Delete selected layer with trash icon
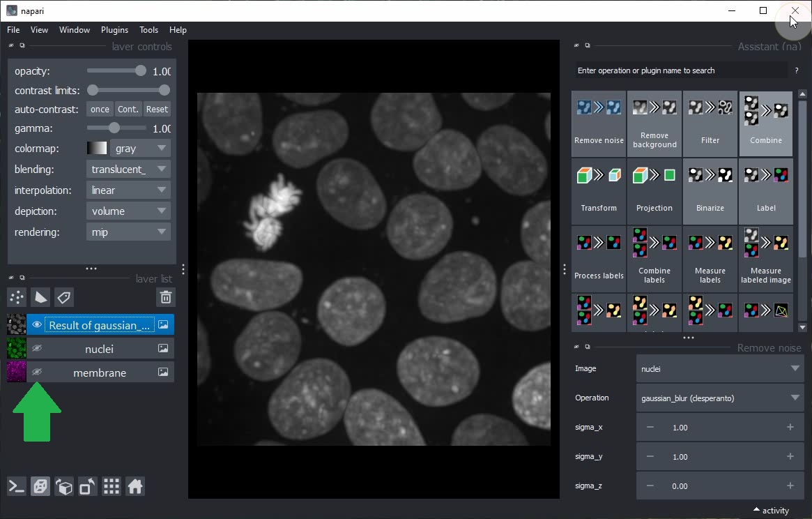Viewport: 812px width, 519px height. click(x=165, y=298)
